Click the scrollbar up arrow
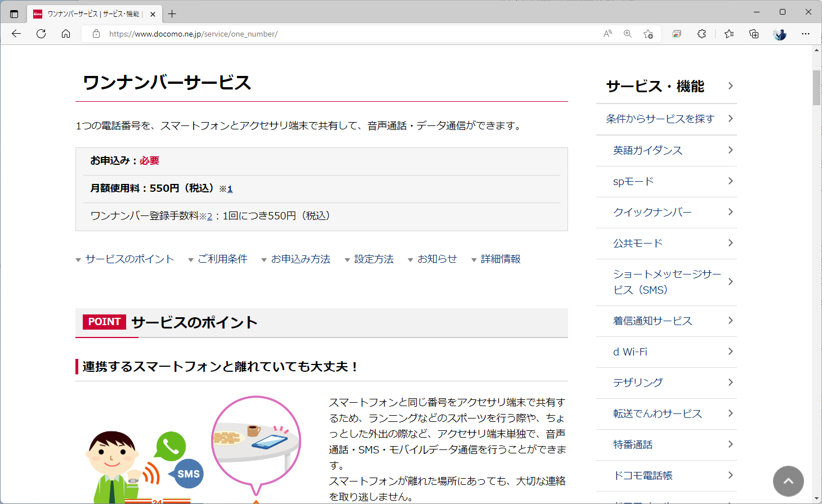The width and height of the screenshot is (822, 504). click(816, 50)
